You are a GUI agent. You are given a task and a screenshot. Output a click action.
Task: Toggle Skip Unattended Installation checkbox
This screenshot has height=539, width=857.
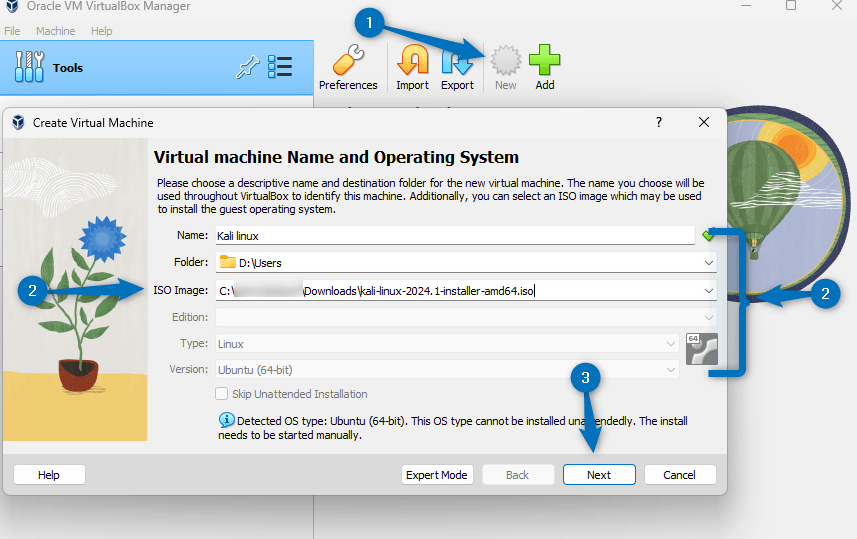[x=221, y=394]
